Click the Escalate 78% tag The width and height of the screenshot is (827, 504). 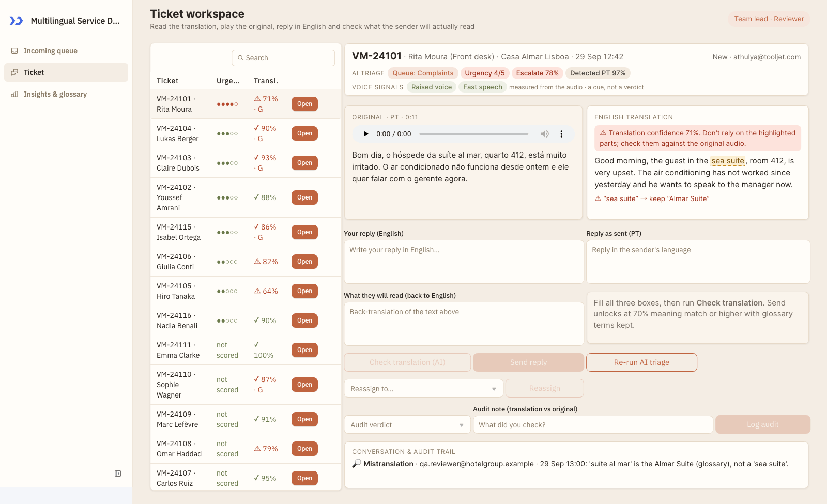537,73
